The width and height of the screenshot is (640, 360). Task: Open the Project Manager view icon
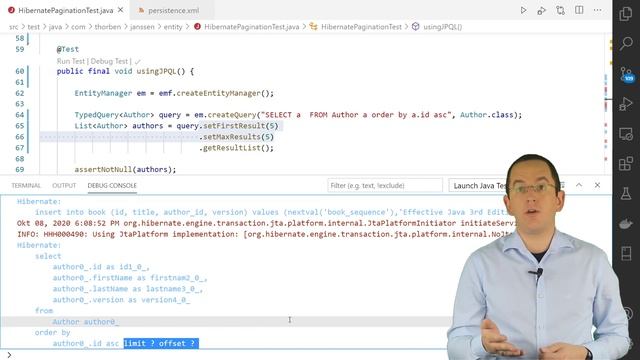626,253
